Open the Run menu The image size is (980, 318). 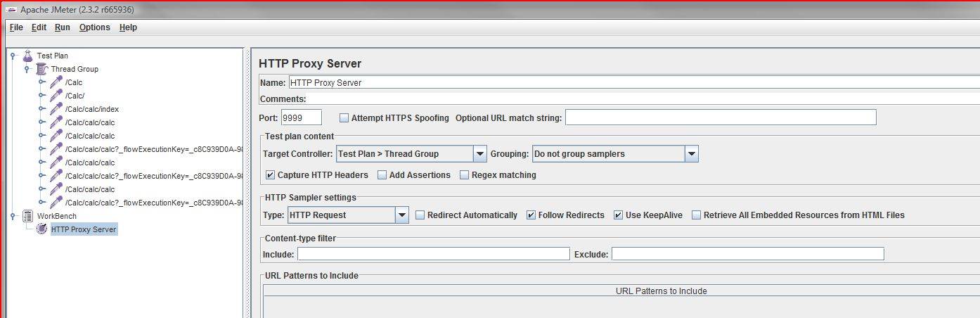[63, 27]
